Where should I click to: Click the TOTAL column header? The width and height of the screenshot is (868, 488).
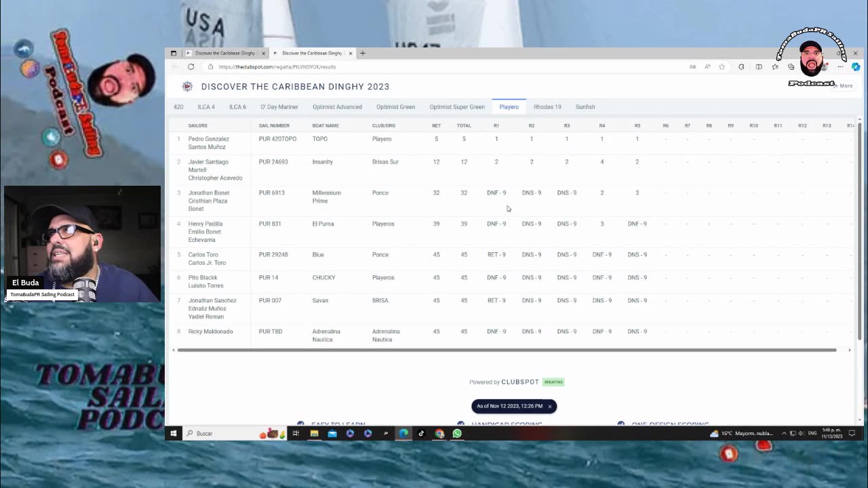coord(464,125)
